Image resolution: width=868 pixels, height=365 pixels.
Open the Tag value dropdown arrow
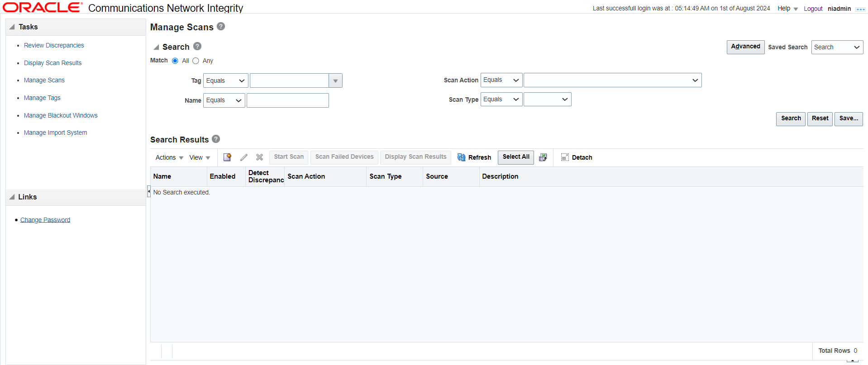coord(335,81)
